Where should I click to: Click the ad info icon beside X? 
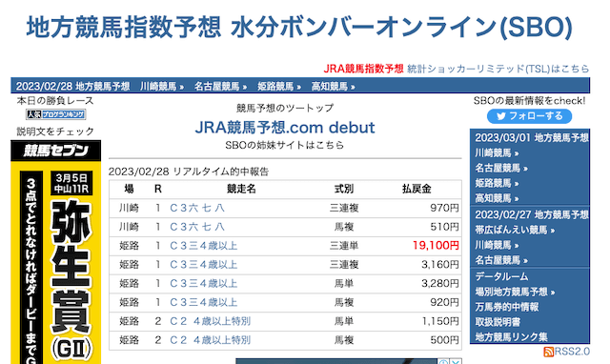[x=444, y=361]
